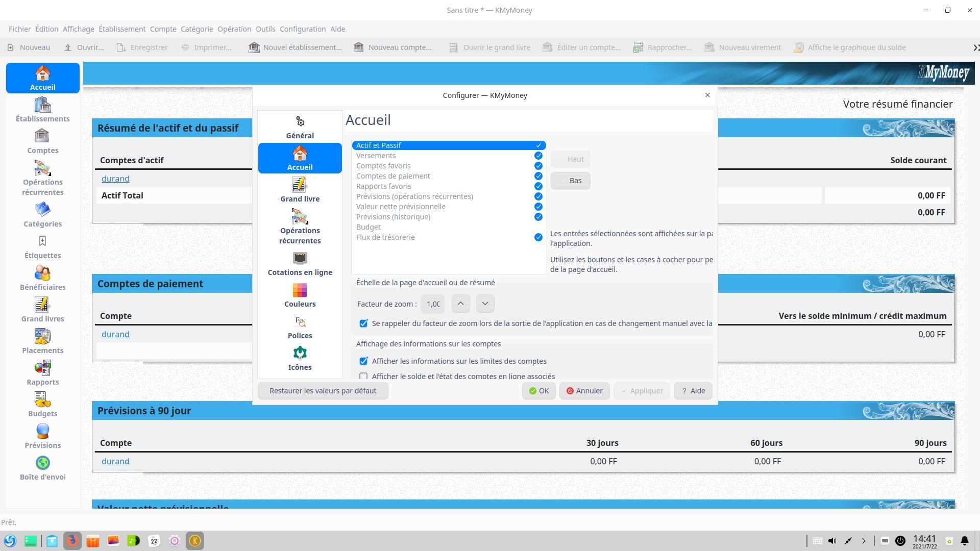980x551 pixels.
Task: Open Affichage menu
Action: [78, 29]
